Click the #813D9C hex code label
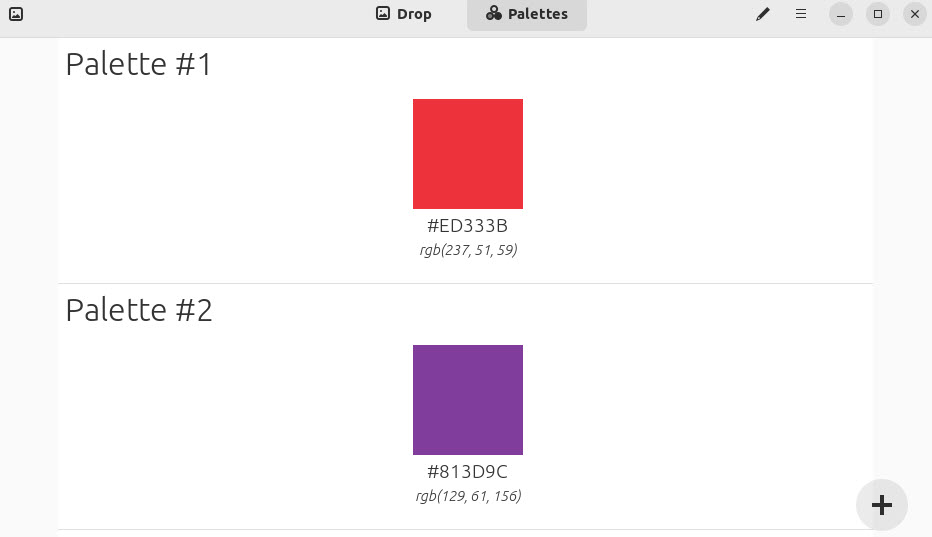This screenshot has width=932, height=537. click(467, 472)
